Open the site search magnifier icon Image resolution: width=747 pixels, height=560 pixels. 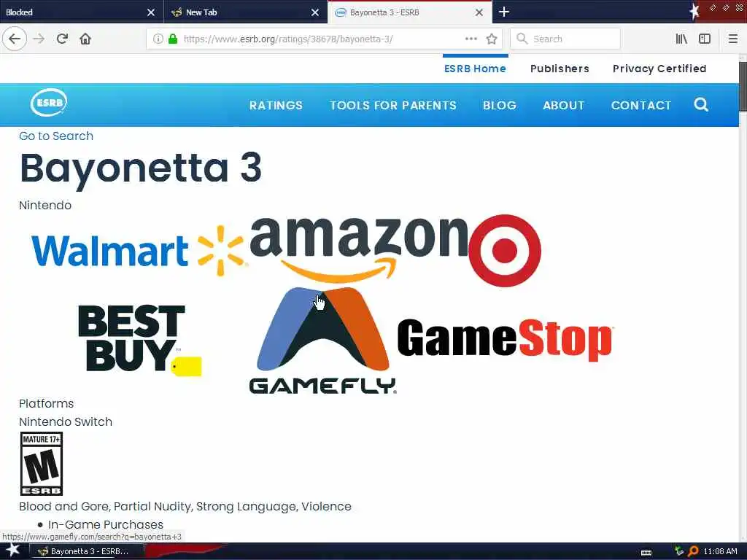(x=701, y=105)
